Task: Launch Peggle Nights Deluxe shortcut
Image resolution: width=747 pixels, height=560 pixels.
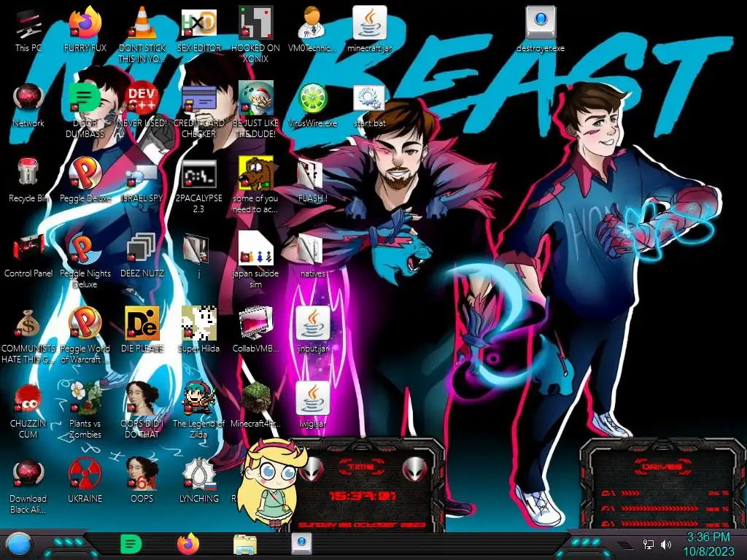Action: (85, 260)
